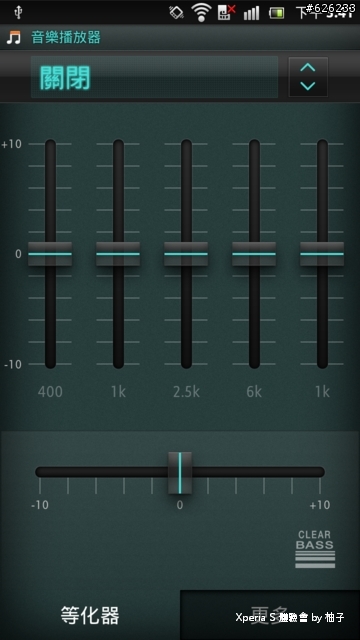Switch to the 等化器 tab

tap(90, 615)
